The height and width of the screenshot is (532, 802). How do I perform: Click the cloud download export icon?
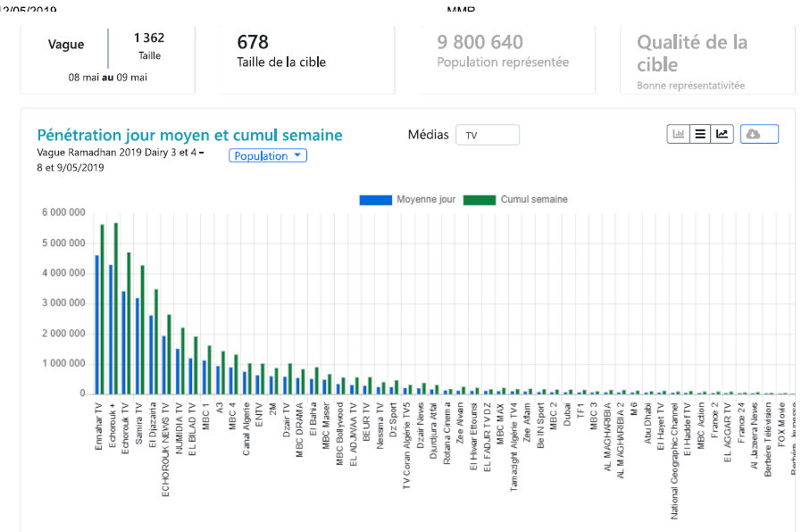(x=758, y=134)
